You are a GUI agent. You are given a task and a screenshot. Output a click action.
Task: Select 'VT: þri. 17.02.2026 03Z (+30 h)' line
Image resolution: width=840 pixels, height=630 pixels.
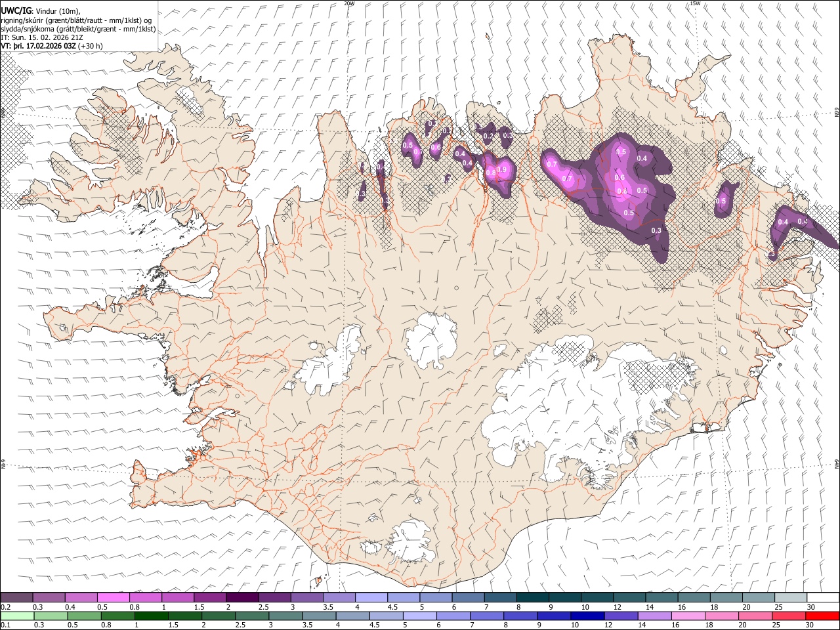coord(52,46)
